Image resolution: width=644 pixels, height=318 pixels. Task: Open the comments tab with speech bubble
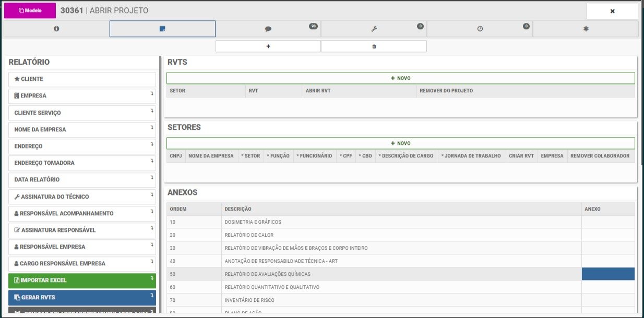268,29
